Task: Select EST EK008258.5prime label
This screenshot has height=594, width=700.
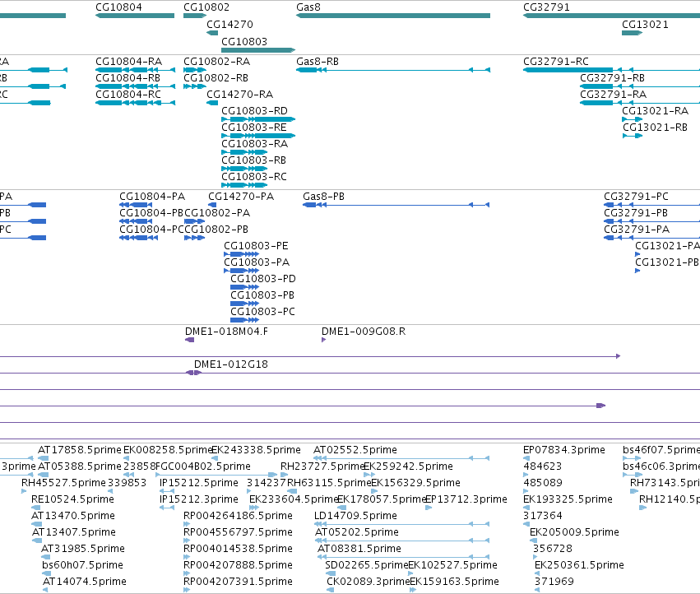Action: pyautogui.click(x=168, y=450)
